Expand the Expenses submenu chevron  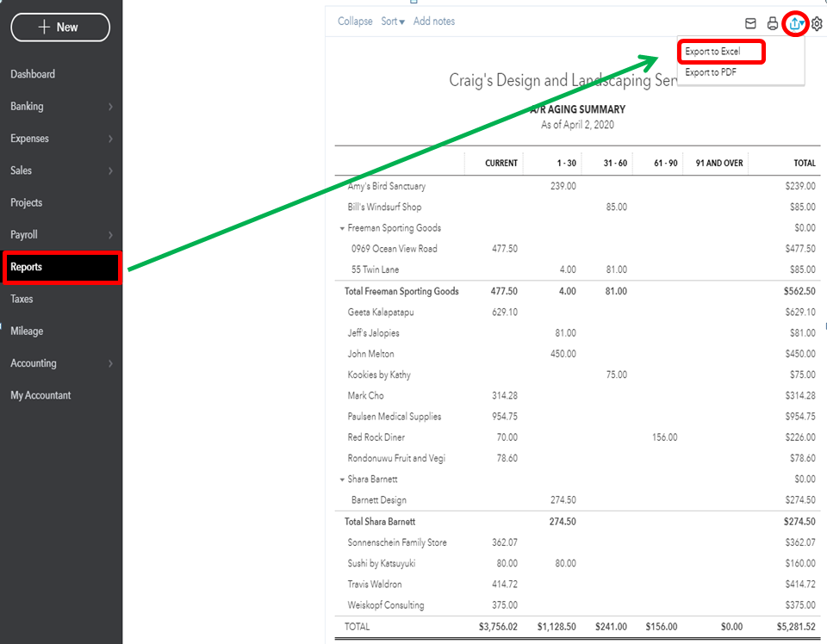(x=110, y=139)
